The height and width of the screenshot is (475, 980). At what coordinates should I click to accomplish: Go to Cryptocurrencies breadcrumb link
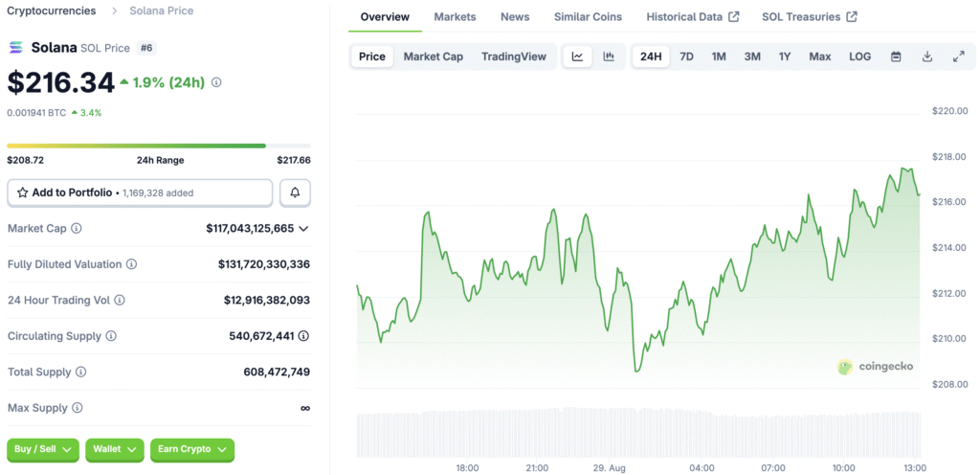tap(51, 11)
